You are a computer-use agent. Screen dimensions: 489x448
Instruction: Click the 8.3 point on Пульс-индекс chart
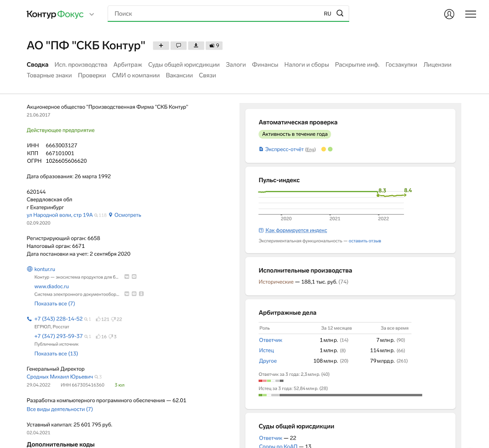pyautogui.click(x=378, y=196)
